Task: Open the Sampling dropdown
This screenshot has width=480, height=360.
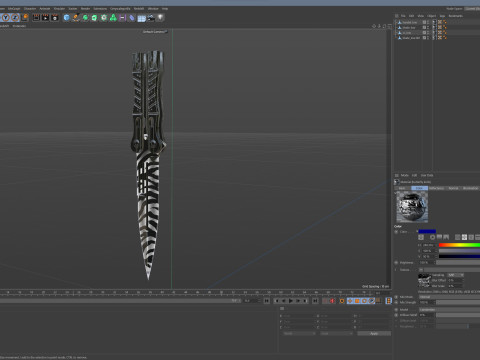Action: (x=456, y=275)
